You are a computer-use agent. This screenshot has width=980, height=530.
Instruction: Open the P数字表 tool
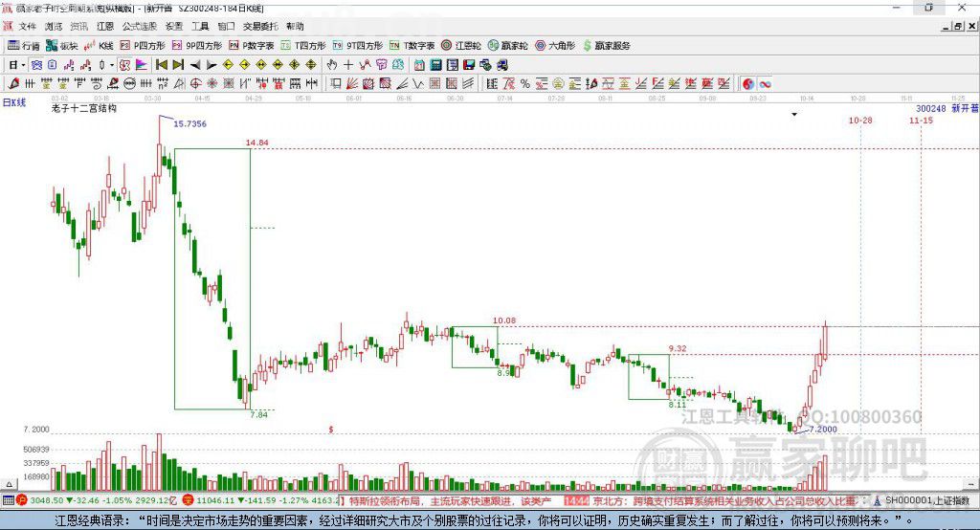coord(252,46)
